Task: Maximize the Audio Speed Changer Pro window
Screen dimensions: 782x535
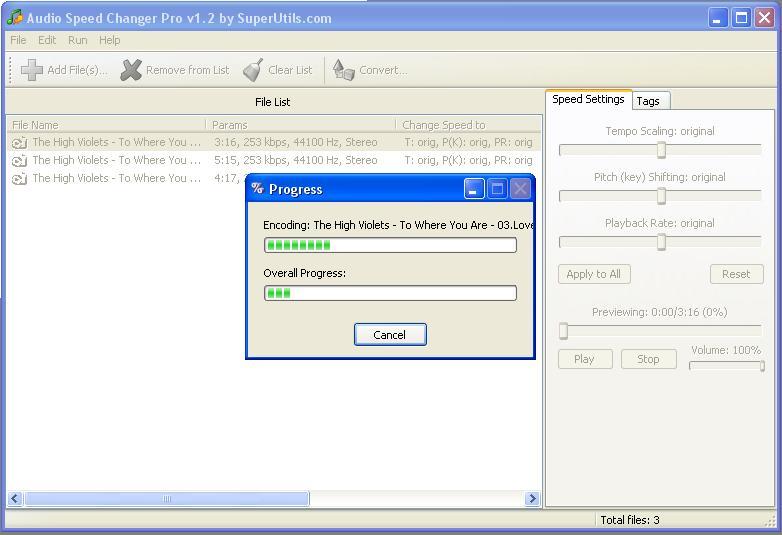Action: pyautogui.click(x=742, y=18)
